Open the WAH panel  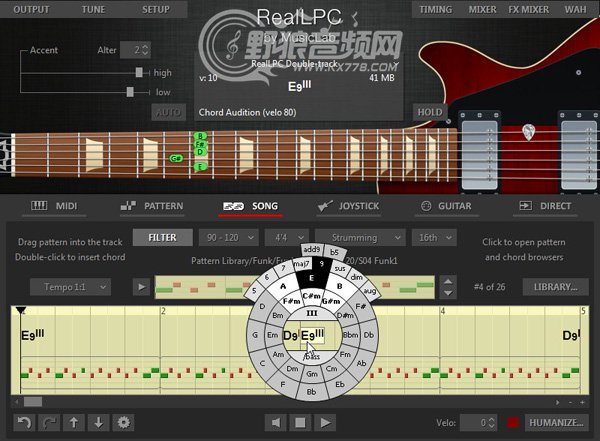[575, 10]
